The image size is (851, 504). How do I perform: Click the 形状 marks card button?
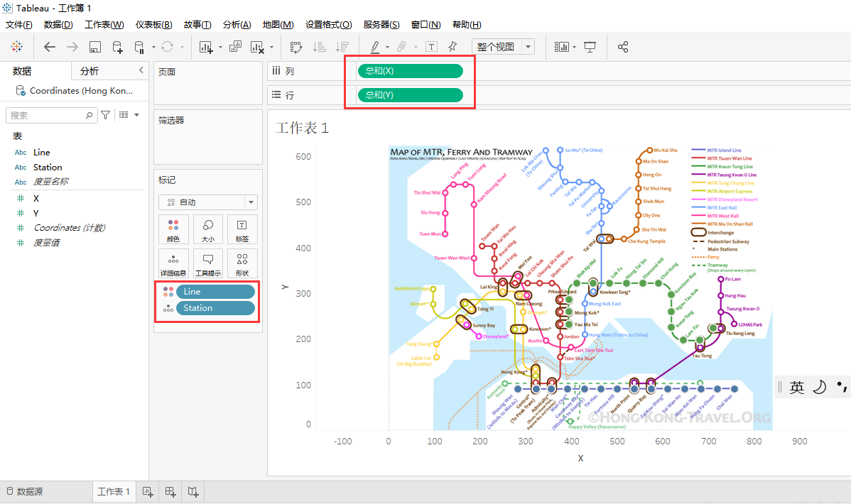click(x=242, y=264)
